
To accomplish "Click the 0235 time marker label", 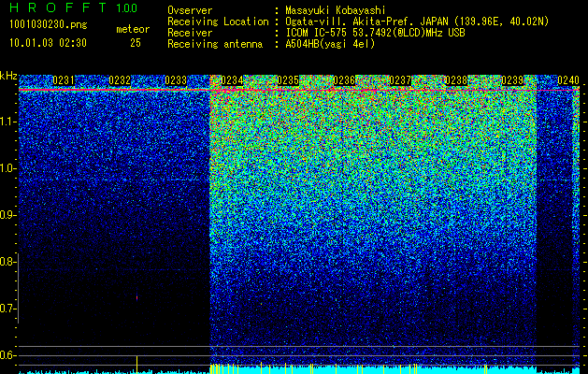I will tap(288, 80).
